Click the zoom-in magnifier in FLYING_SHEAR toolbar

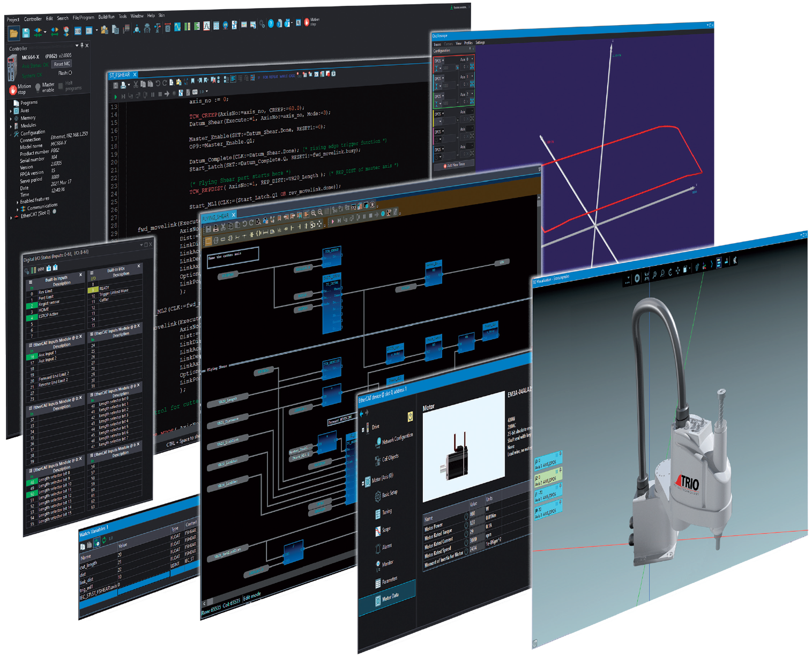point(313,212)
